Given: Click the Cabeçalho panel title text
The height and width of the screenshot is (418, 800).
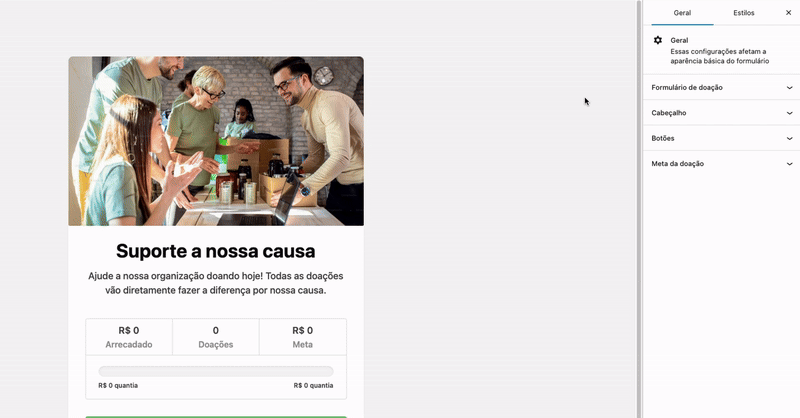Looking at the screenshot, I should [668, 113].
